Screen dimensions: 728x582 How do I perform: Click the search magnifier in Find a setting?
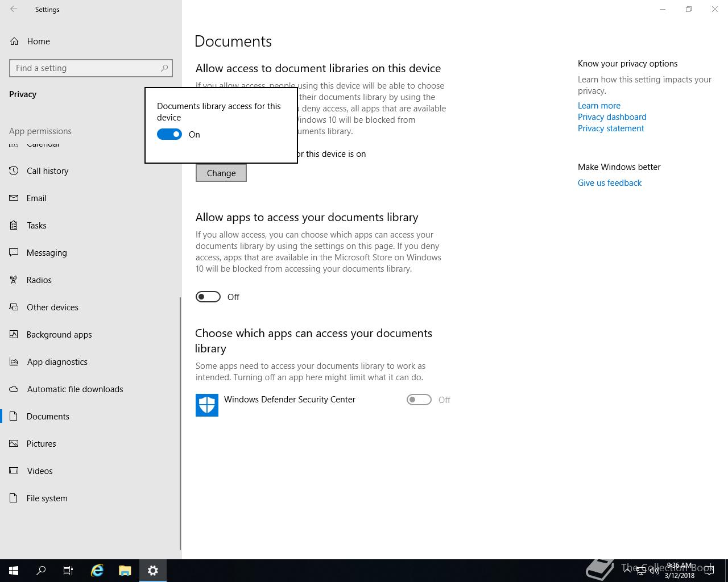(x=164, y=68)
